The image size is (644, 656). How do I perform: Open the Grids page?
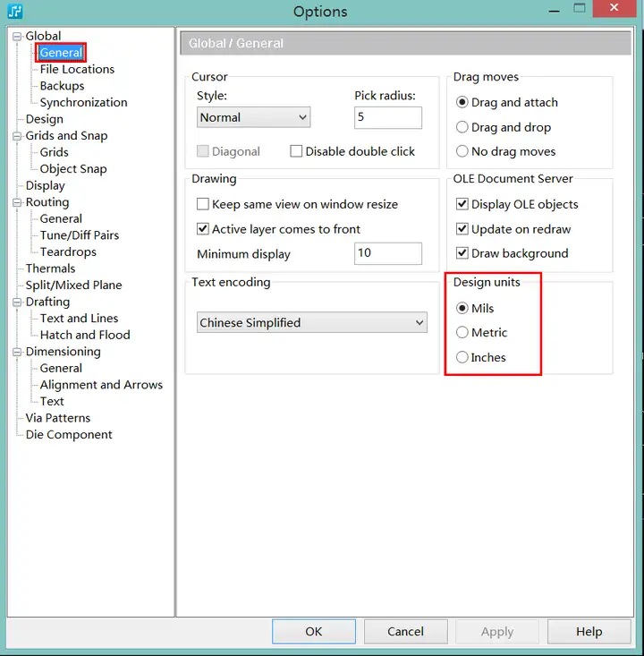click(54, 152)
